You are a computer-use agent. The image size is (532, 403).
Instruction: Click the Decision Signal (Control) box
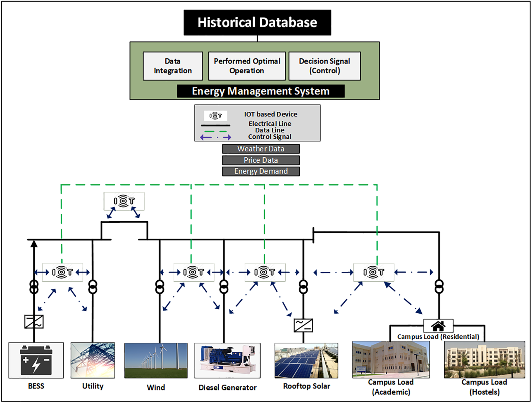pyautogui.click(x=325, y=66)
